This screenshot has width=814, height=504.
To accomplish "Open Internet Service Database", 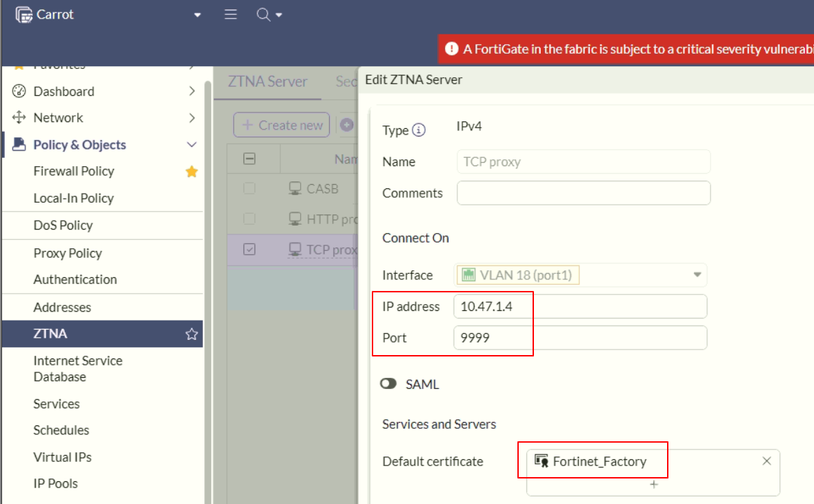I will pyautogui.click(x=78, y=369).
